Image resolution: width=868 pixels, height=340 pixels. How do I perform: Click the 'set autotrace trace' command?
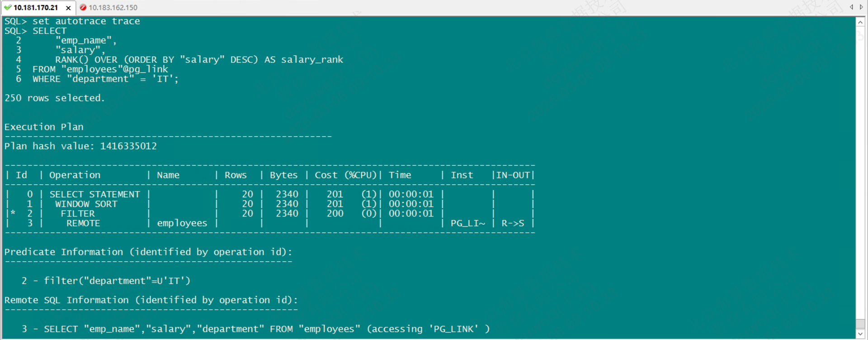tap(86, 21)
